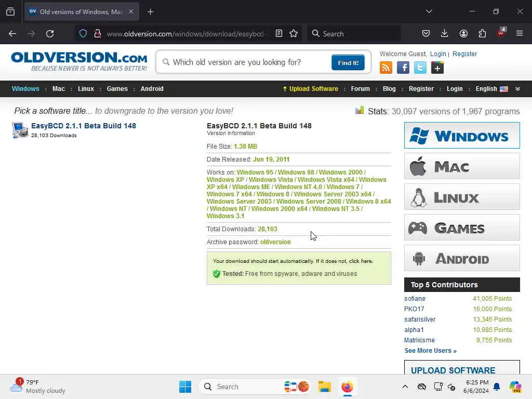
Task: Open contributor Matrixisme's profile
Action: pos(419,340)
